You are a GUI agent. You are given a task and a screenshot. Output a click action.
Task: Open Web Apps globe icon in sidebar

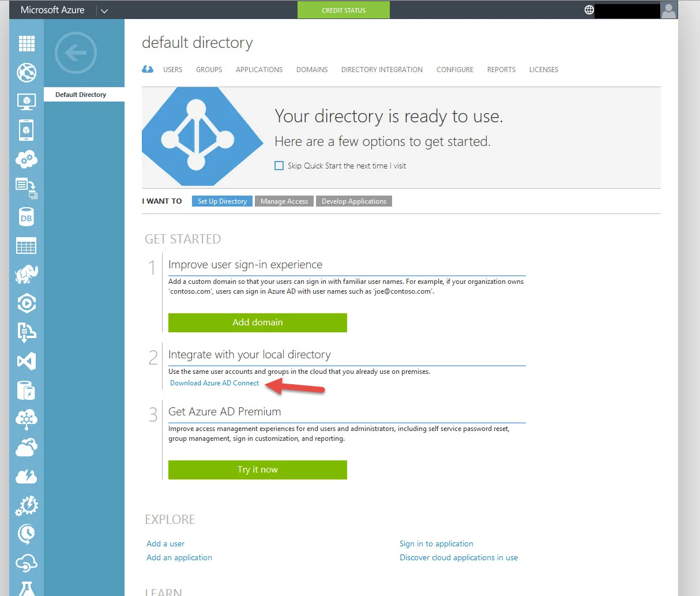point(27,73)
